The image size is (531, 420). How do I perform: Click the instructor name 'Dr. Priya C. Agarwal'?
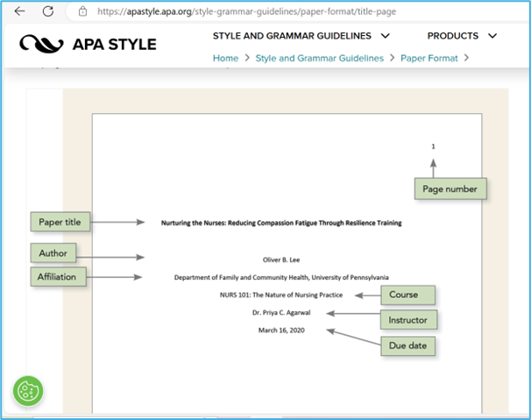tap(281, 312)
